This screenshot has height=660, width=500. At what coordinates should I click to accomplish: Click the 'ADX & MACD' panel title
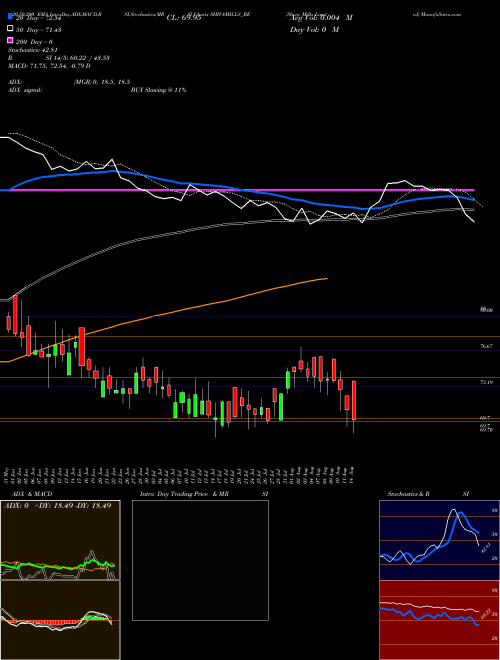tap(32, 494)
